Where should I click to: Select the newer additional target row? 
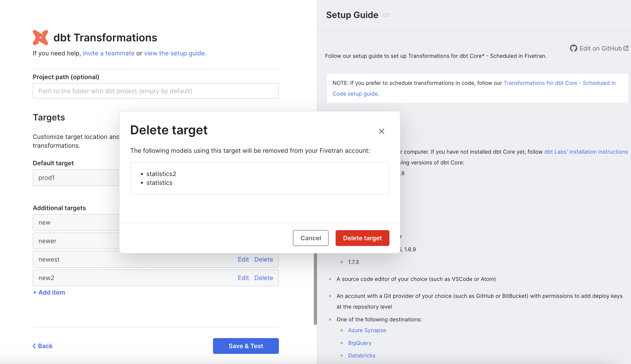(x=76, y=241)
